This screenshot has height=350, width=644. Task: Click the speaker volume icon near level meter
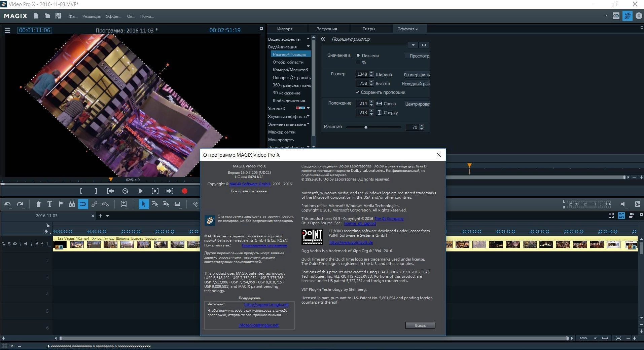coord(623,204)
